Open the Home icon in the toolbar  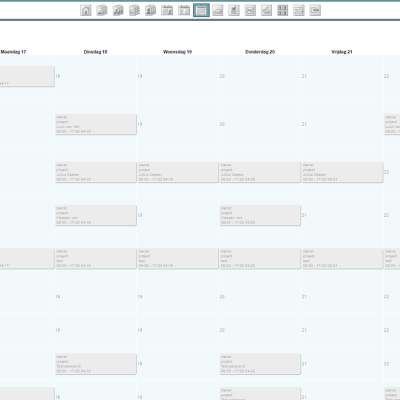(x=86, y=10)
